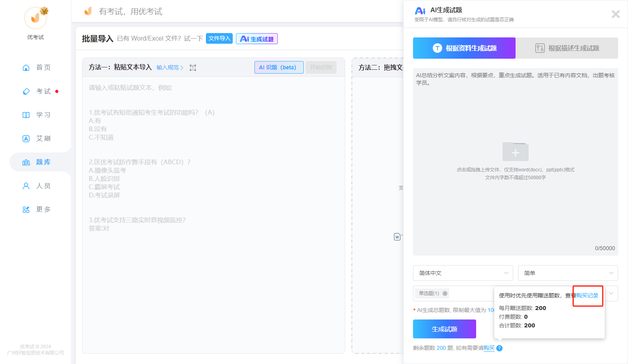Open the 输入规范 link
This screenshot has width=628, height=364.
point(170,67)
